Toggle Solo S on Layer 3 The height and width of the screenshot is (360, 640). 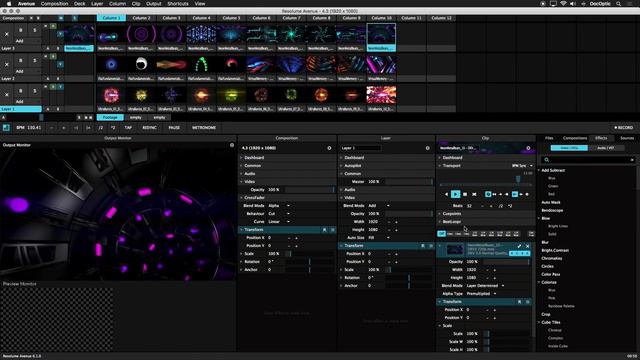point(35,30)
